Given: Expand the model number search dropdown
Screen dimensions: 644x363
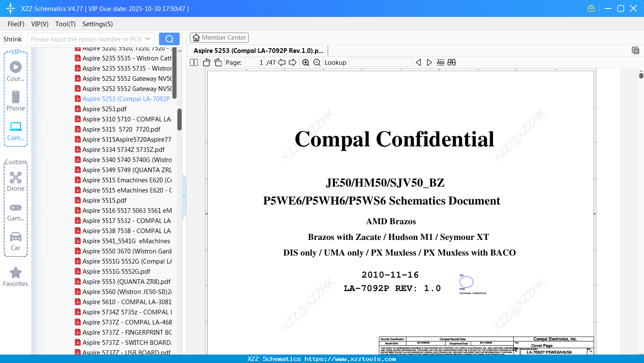Looking at the screenshot, I should [148, 39].
